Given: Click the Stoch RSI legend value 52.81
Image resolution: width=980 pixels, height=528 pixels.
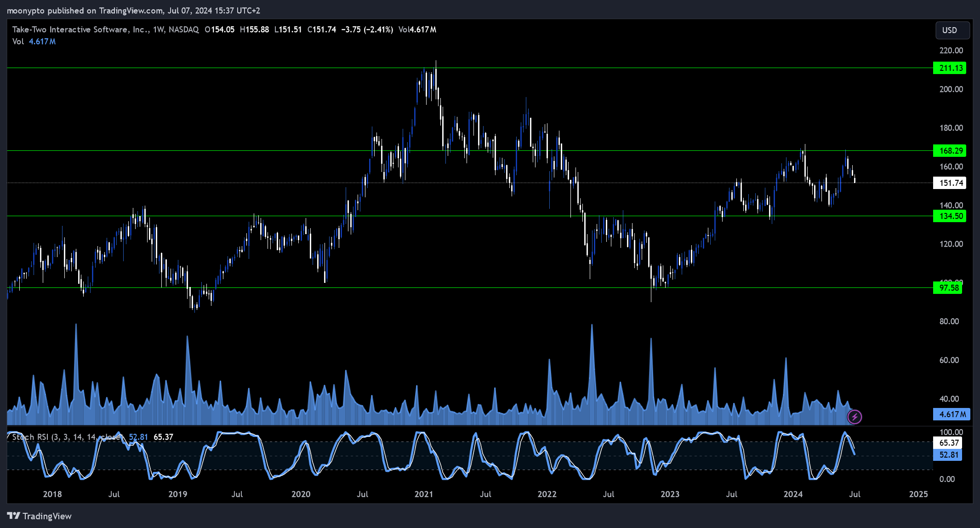Looking at the screenshot, I should click(x=138, y=437).
